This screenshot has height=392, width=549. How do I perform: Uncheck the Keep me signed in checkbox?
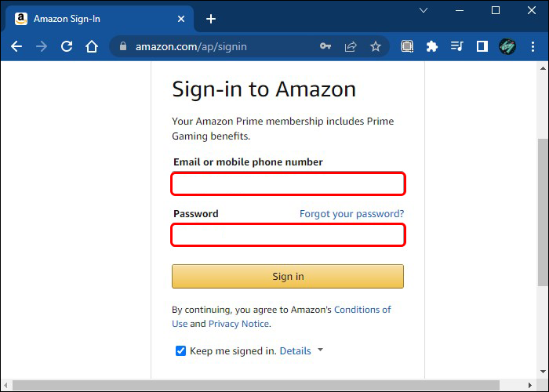point(181,350)
